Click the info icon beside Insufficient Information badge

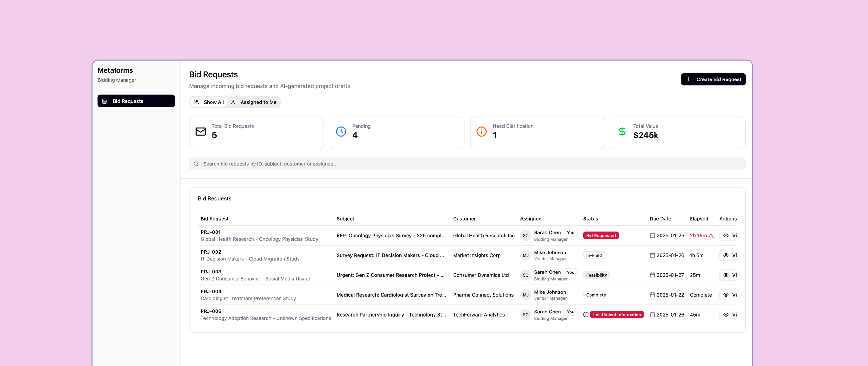coord(586,315)
